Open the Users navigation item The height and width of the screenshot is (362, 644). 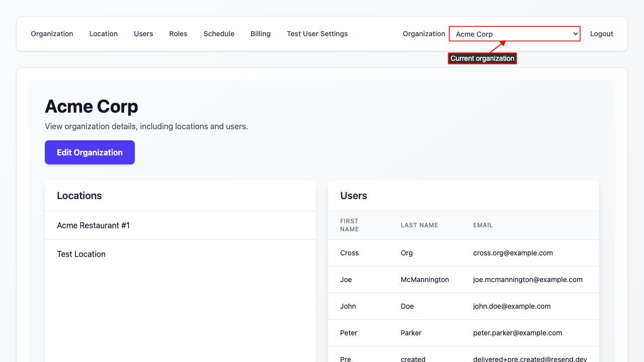pyautogui.click(x=143, y=34)
